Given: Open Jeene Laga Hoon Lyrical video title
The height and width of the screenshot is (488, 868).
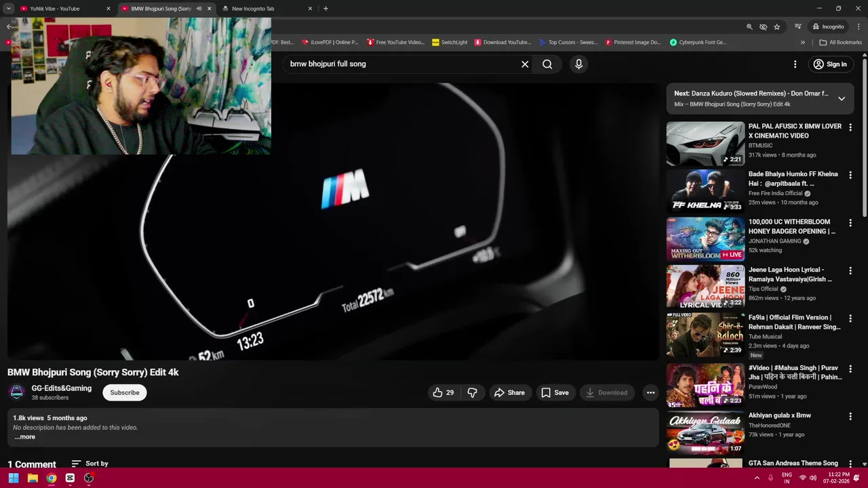Looking at the screenshot, I should click(x=790, y=274).
